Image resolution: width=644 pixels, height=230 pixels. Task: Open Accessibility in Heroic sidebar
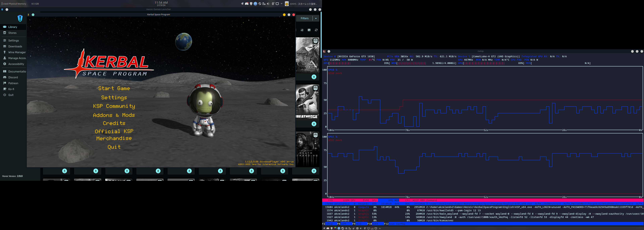(13, 64)
